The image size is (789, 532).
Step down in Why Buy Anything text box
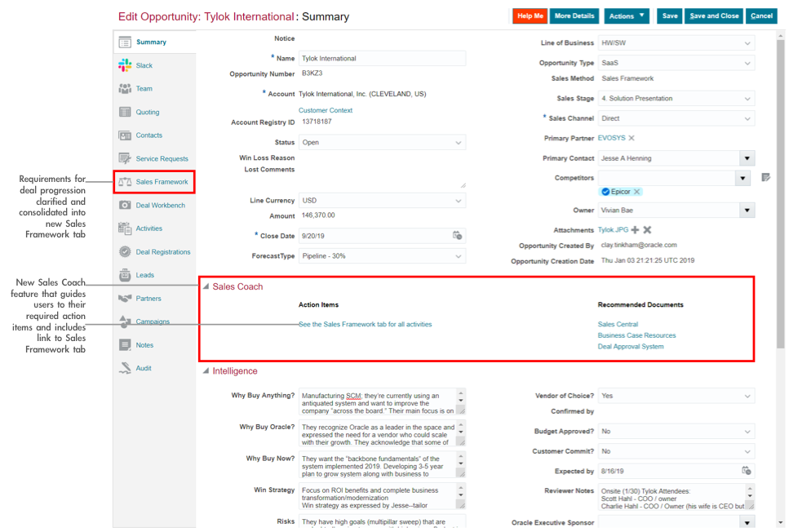(461, 401)
